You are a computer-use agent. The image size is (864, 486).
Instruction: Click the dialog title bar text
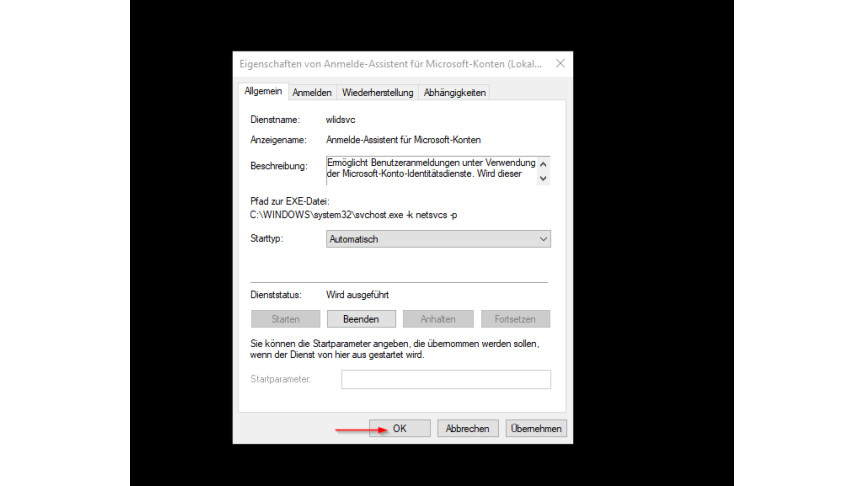click(x=391, y=64)
